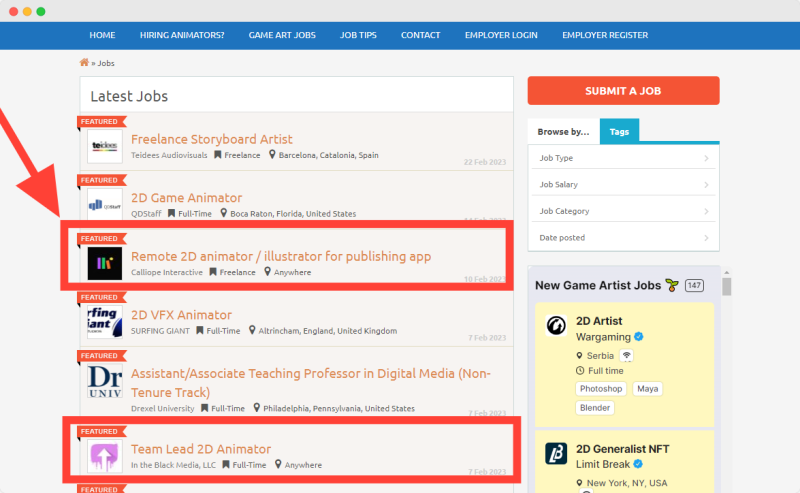
Task: Click the In the Black Media logo
Action: click(105, 456)
